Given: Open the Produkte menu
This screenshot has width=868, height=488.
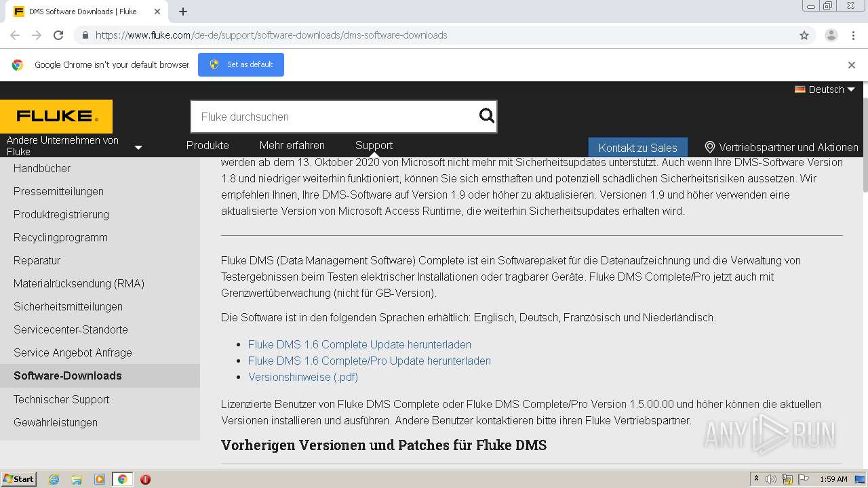Looking at the screenshot, I should pos(208,145).
